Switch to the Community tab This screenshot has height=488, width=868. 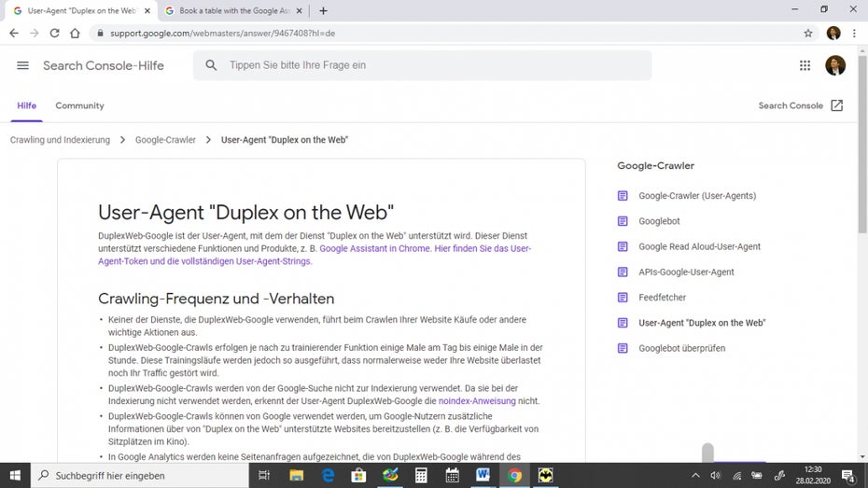pos(79,105)
